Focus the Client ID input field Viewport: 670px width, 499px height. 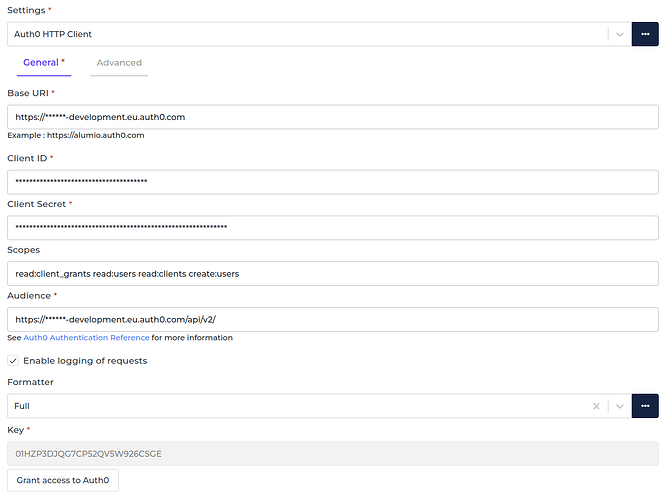[333, 182]
